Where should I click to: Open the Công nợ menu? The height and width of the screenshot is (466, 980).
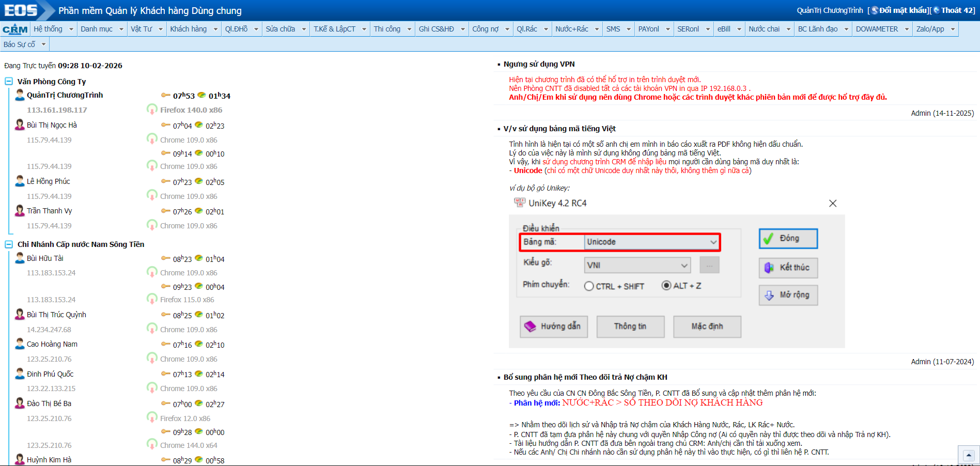pos(490,29)
